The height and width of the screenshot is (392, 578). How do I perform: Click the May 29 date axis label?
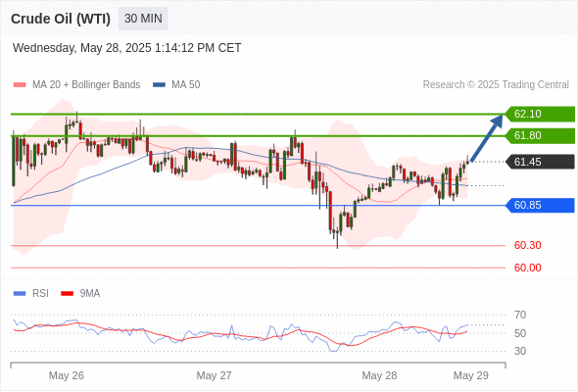pos(471,375)
